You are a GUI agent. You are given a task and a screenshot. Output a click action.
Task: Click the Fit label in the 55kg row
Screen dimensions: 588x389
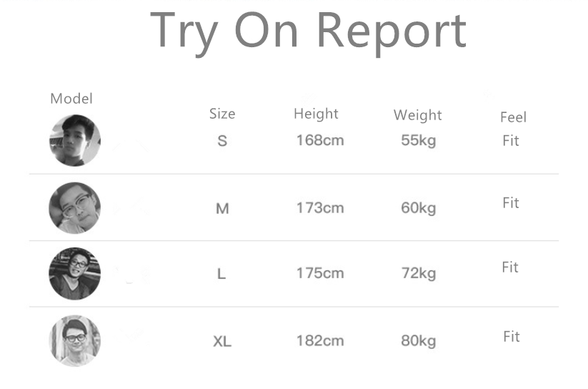(x=510, y=141)
